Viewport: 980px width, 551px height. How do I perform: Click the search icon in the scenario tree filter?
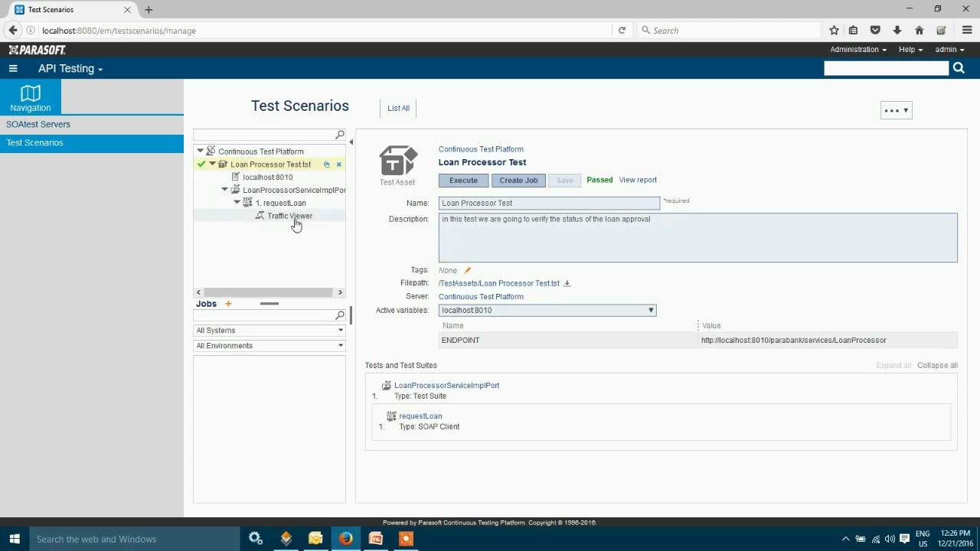click(x=340, y=135)
